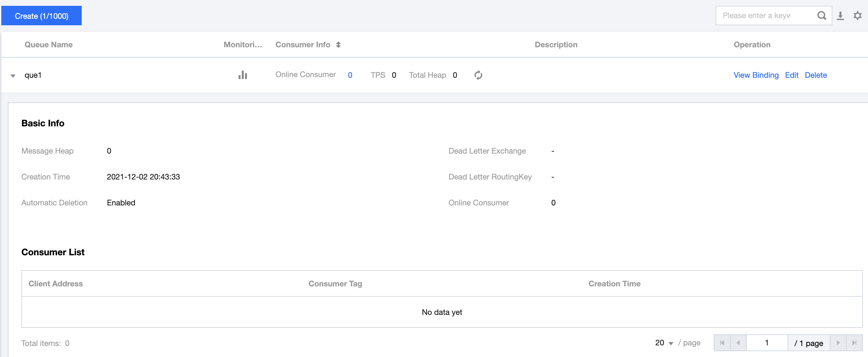Click the Dead Letter RoutingKey label

(x=490, y=177)
